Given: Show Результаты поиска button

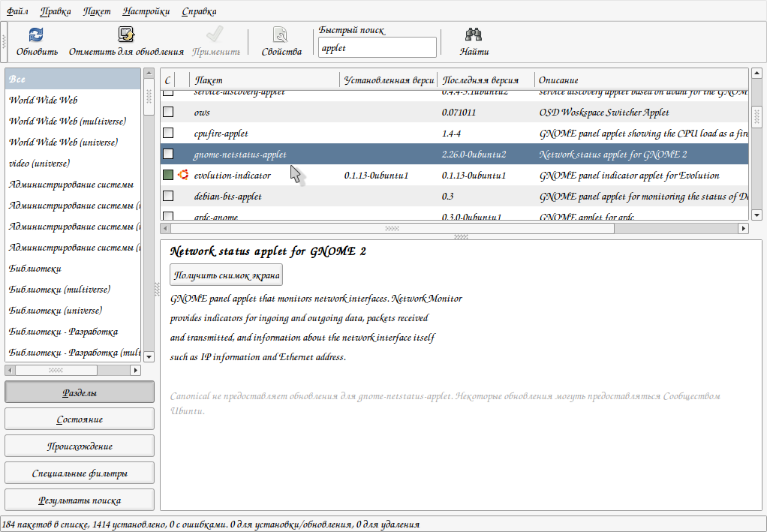Looking at the screenshot, I should pyautogui.click(x=80, y=500).
